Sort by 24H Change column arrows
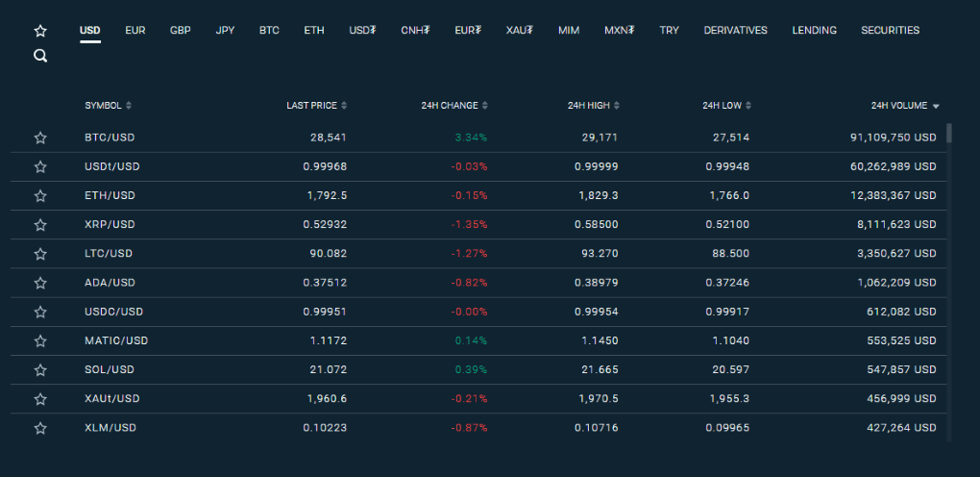980x477 pixels. click(x=485, y=106)
